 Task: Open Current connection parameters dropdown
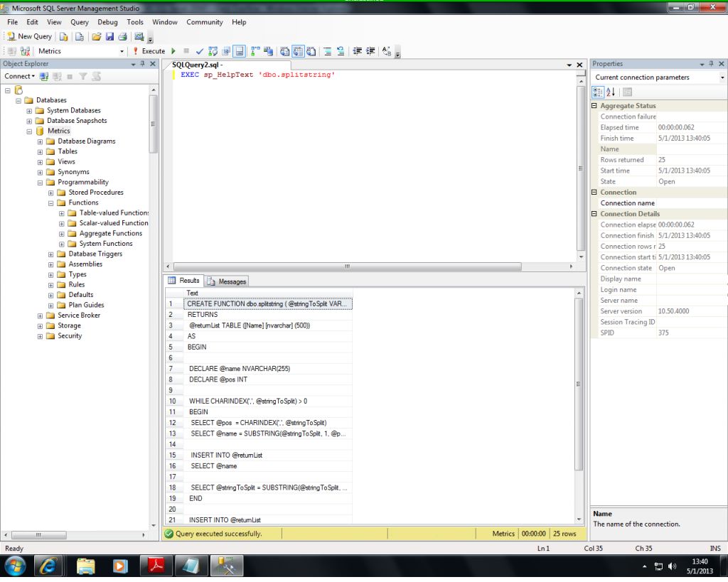tap(722, 77)
